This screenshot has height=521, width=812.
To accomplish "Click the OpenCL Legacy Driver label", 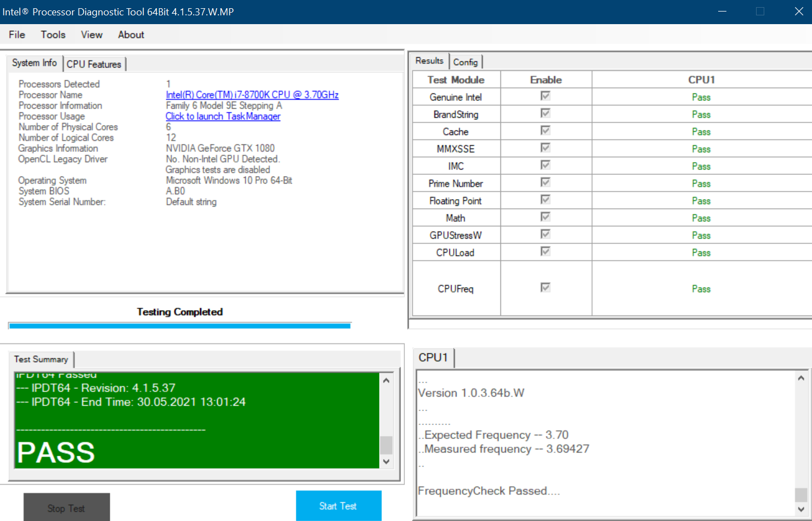I will [63, 159].
